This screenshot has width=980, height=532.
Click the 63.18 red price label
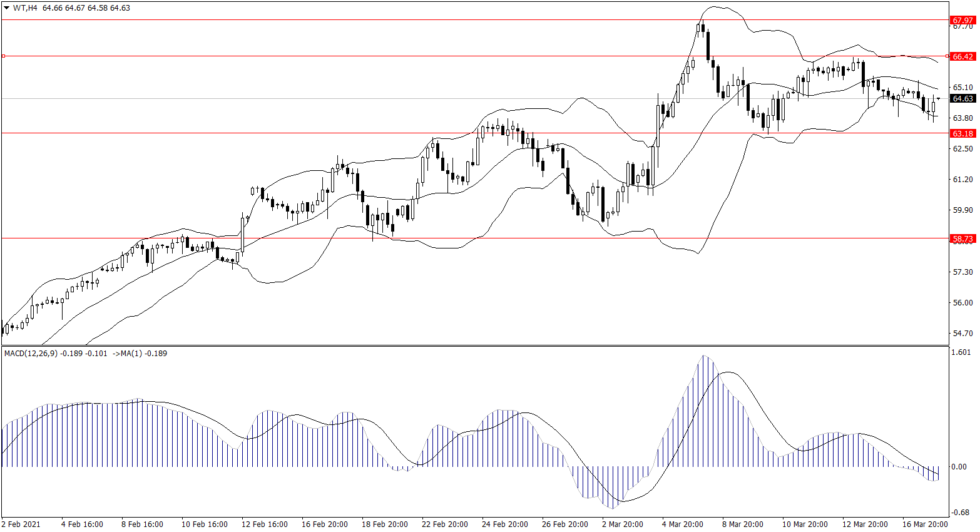tap(962, 133)
